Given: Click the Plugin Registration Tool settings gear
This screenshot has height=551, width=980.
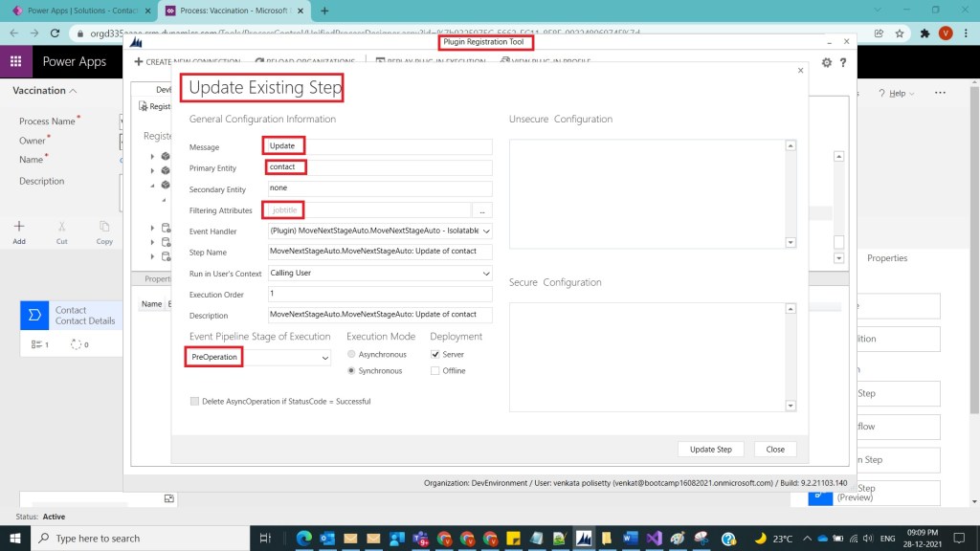Looking at the screenshot, I should [827, 63].
